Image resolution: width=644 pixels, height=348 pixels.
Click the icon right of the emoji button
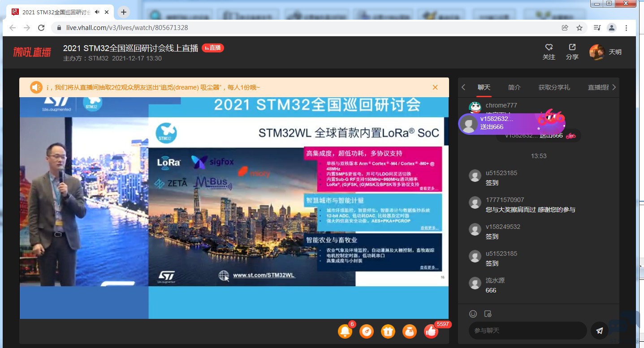pyautogui.click(x=488, y=314)
